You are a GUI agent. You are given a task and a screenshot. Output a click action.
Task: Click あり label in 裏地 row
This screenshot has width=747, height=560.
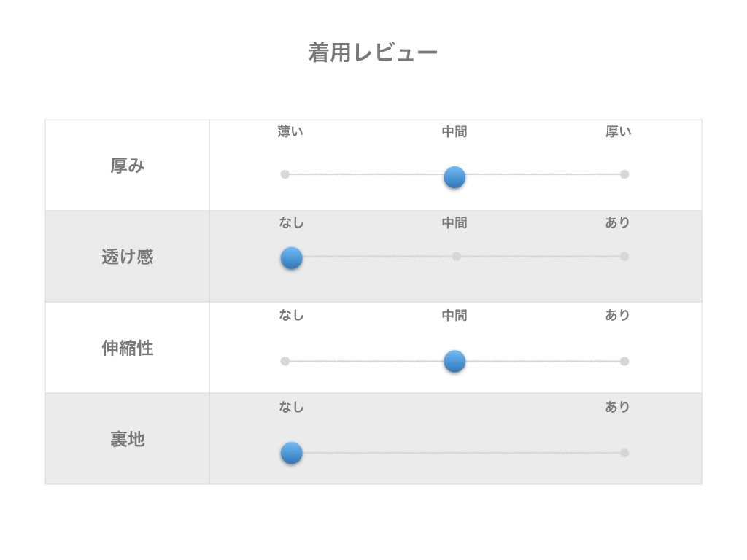click(x=617, y=407)
